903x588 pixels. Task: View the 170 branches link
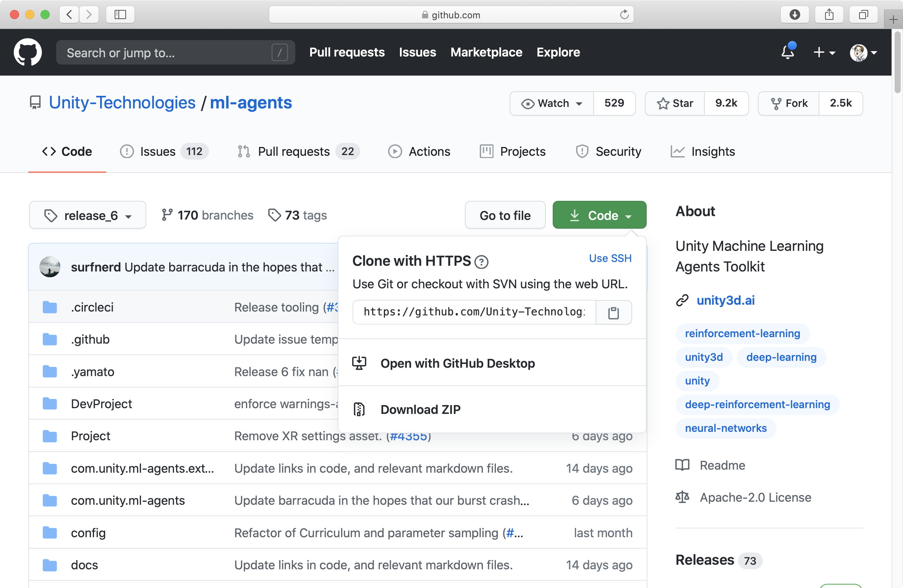[x=207, y=215]
